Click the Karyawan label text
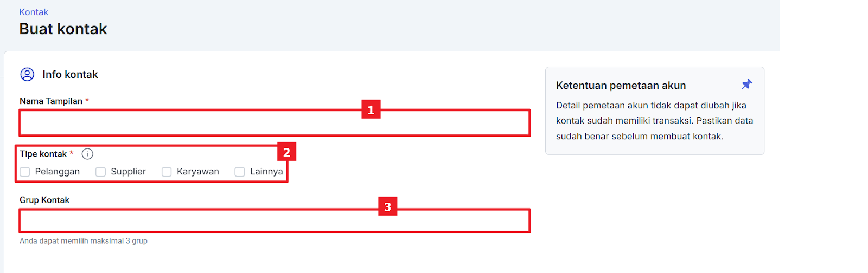Screen dimensions: 868x273 198,172
